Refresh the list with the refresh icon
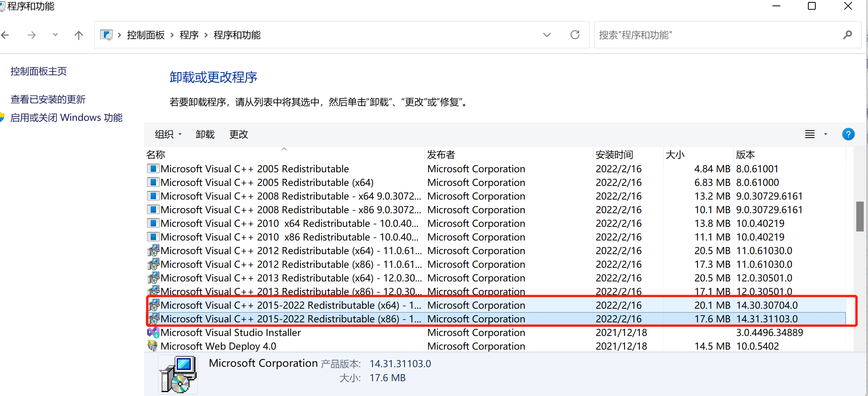The width and height of the screenshot is (868, 396). pos(575,35)
